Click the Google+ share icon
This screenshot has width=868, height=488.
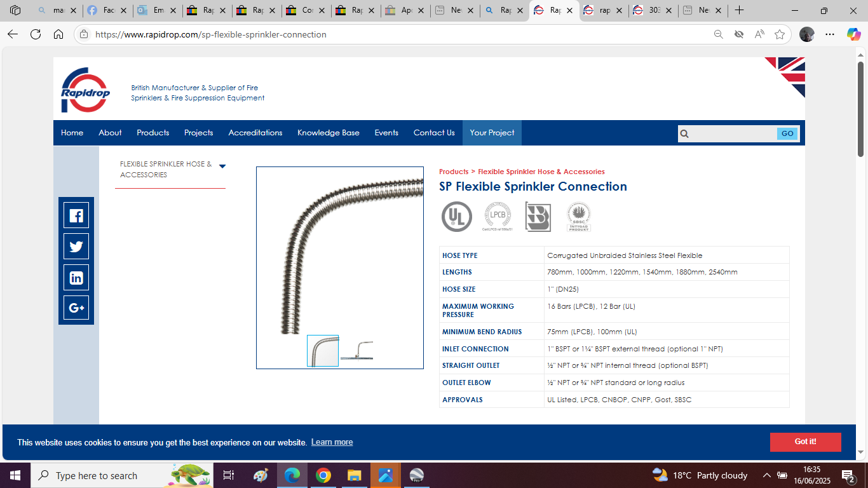click(76, 307)
